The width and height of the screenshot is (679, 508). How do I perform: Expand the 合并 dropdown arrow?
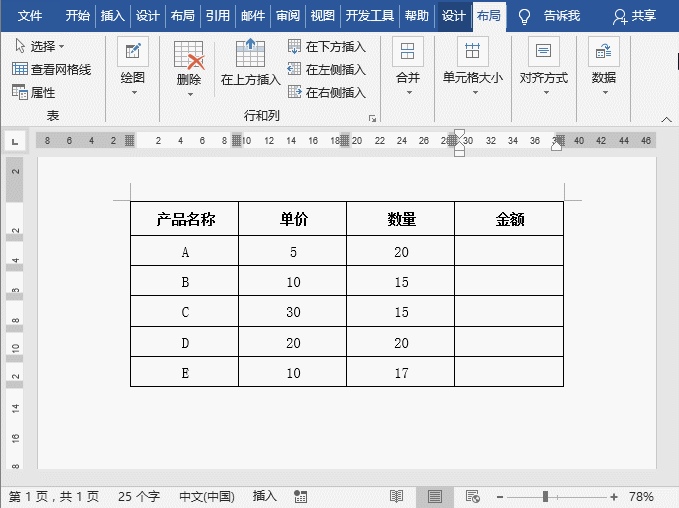point(408,92)
